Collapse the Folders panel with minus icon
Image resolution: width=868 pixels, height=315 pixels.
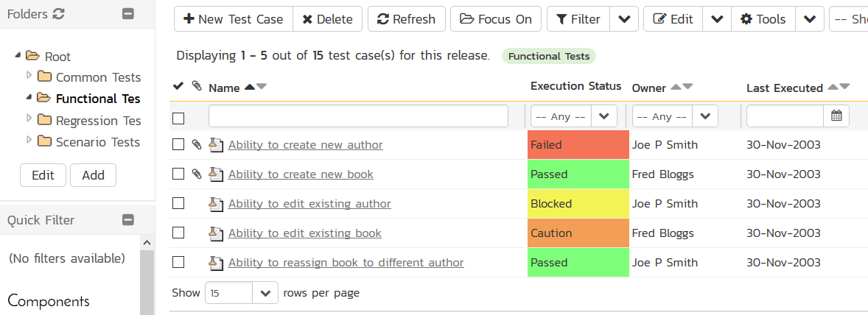click(128, 14)
